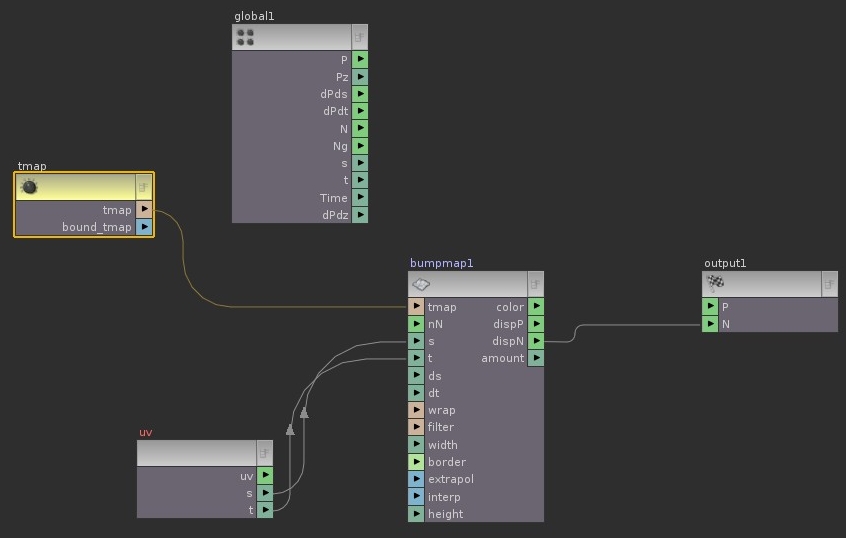Screen dimensions: 846x538
Task: Click the Time output connector on global1
Action: [360, 198]
